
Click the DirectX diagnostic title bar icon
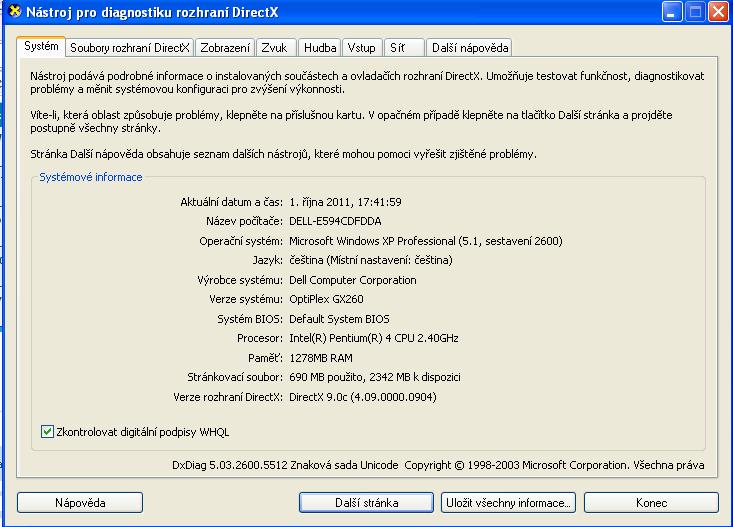(x=15, y=11)
